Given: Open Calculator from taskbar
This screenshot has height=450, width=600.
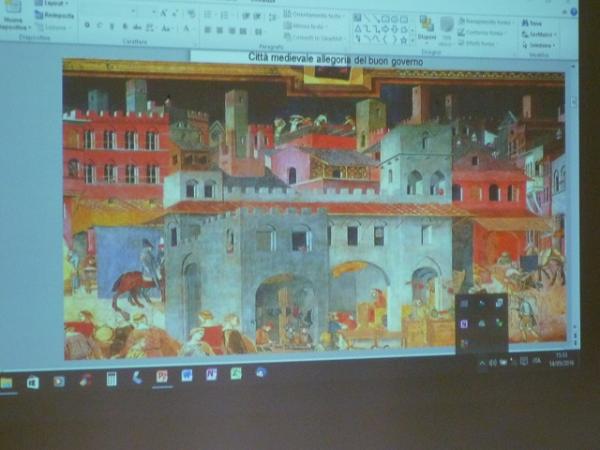Looking at the screenshot, I should [111, 380].
